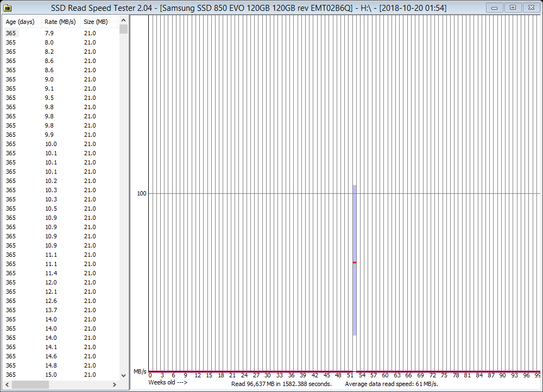This screenshot has width=543, height=392.
Task: Select the row with rate 11.4
Action: (x=61, y=273)
